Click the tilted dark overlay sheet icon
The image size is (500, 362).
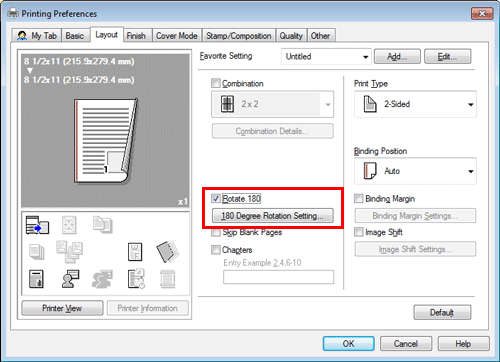[x=168, y=252]
